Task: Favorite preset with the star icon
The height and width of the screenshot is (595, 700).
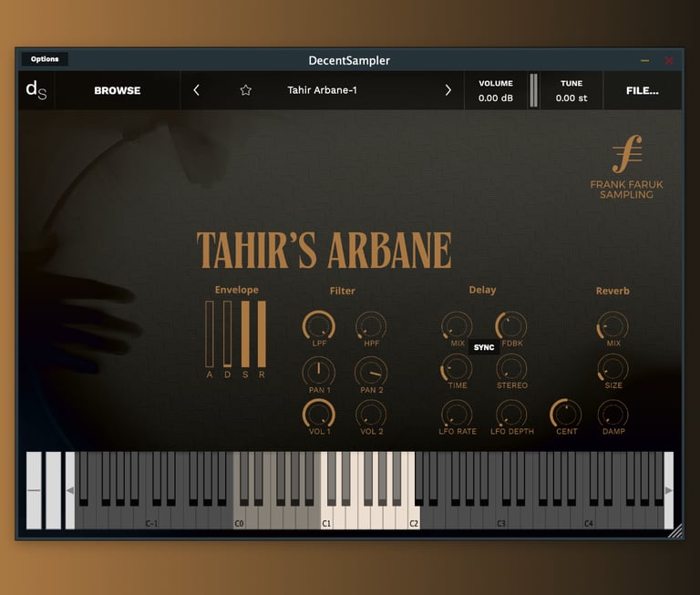Action: pyautogui.click(x=245, y=90)
